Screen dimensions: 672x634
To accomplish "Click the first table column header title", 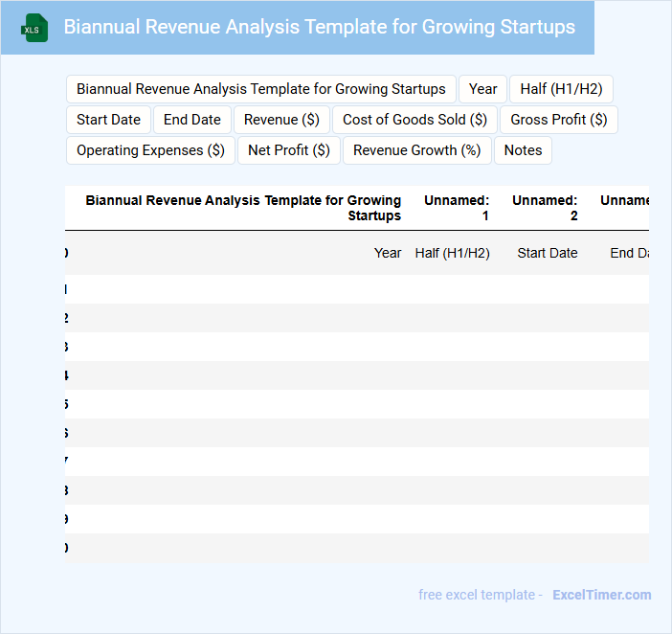I will (243, 208).
